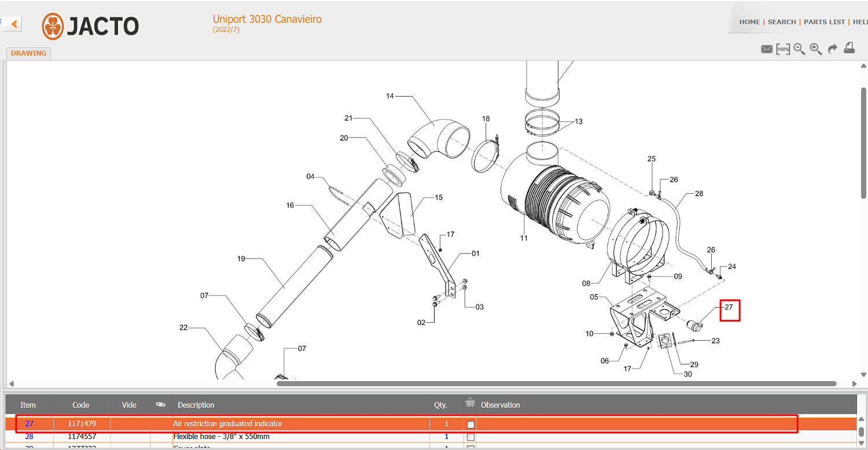This screenshot has width=868, height=450.
Task: Select 'Flexible hose - 3/8" x 550mm' description
Action: click(x=222, y=437)
